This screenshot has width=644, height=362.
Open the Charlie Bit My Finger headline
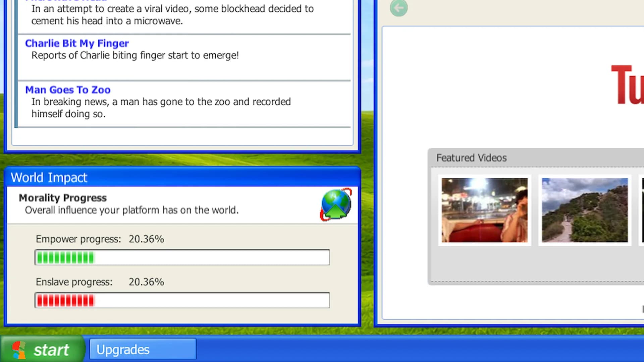(x=77, y=43)
